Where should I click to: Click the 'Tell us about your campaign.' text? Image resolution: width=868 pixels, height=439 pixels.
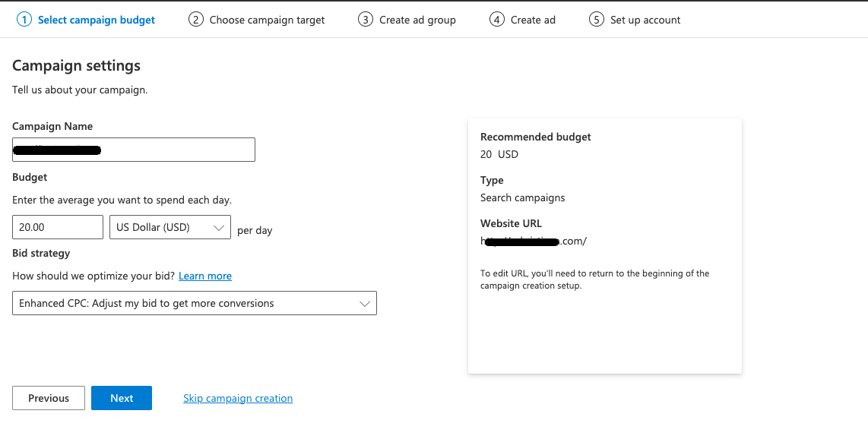[80, 90]
